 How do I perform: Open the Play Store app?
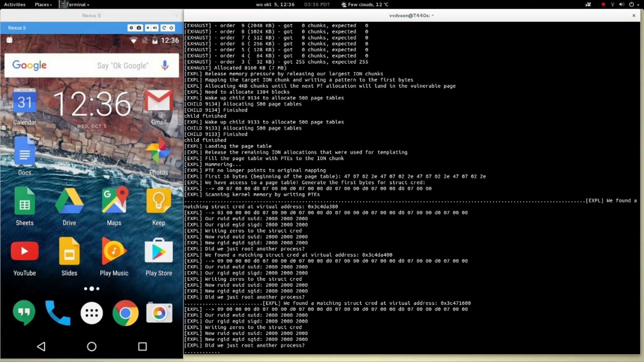pos(159,257)
